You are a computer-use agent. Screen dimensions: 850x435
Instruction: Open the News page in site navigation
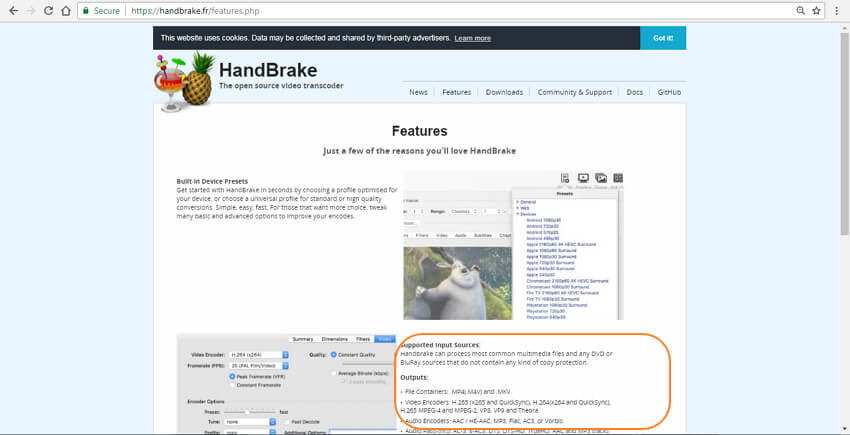418,92
